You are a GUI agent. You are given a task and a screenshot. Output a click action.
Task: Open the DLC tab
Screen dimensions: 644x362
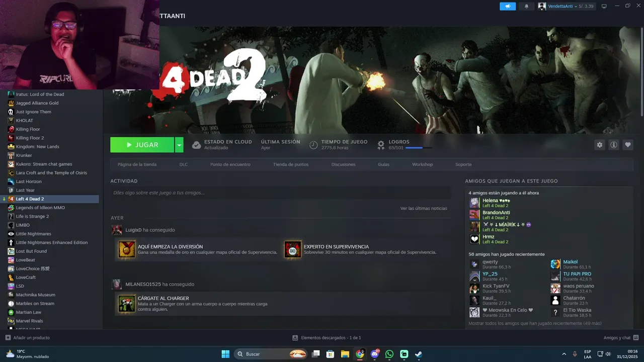[x=184, y=164]
